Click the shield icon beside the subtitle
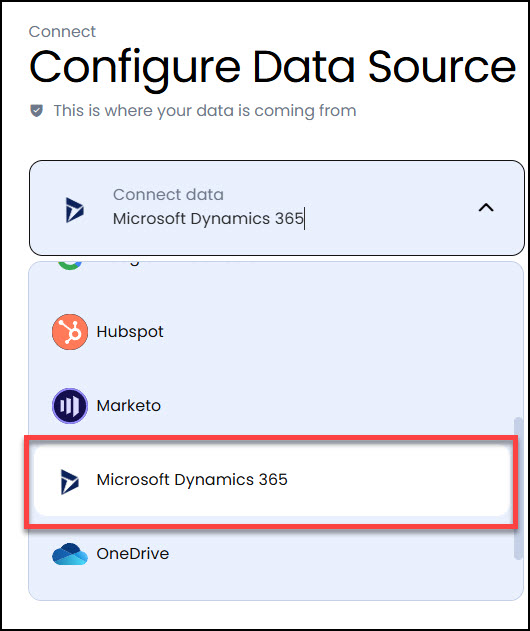Screen dimensions: 530x631 37,110
